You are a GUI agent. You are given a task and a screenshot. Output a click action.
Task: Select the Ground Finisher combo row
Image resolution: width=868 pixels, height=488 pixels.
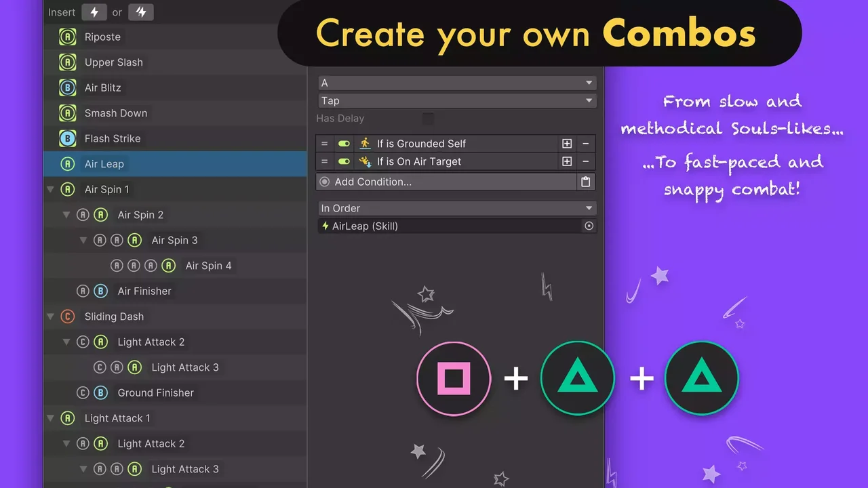tap(176, 392)
